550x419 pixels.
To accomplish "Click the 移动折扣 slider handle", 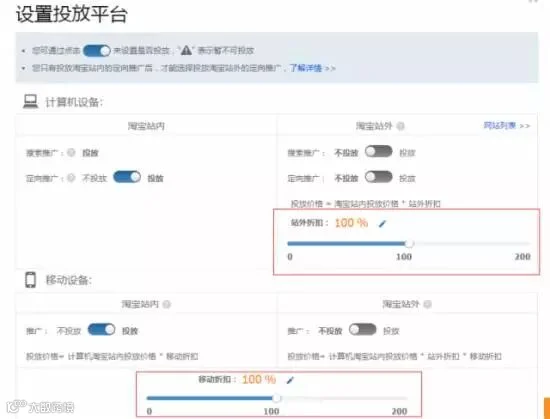I will [277, 398].
